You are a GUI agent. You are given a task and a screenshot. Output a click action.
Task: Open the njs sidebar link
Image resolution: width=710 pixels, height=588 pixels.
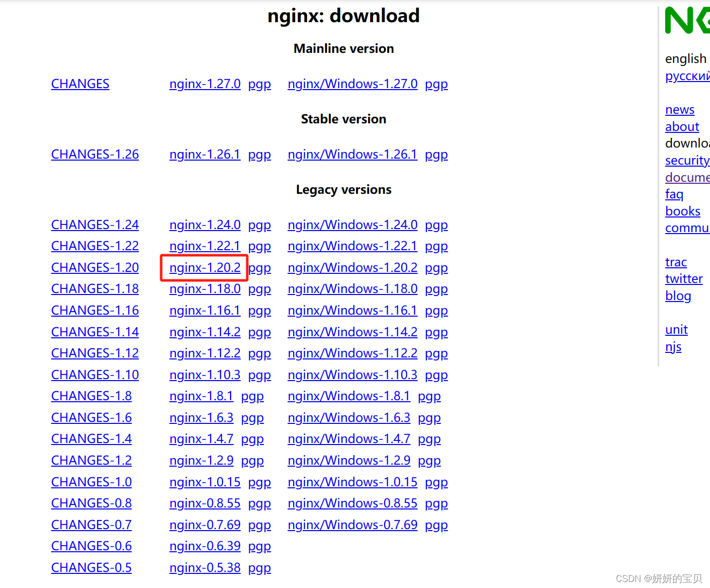(x=673, y=347)
